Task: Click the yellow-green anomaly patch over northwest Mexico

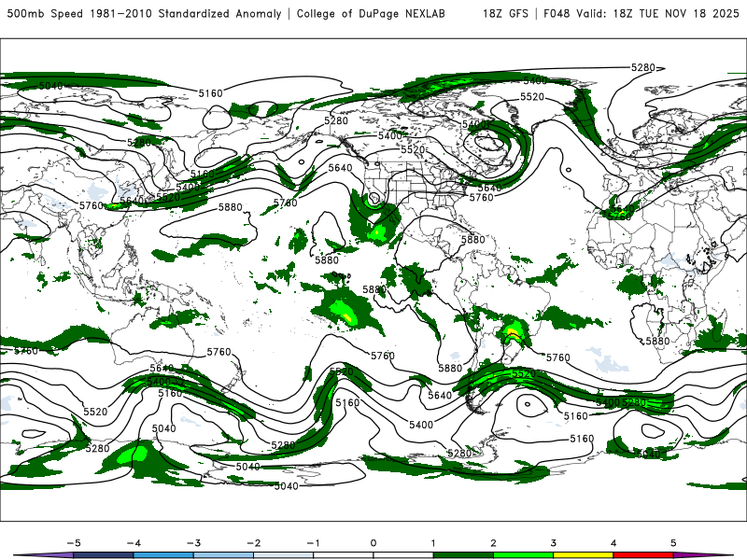Action: point(379,232)
